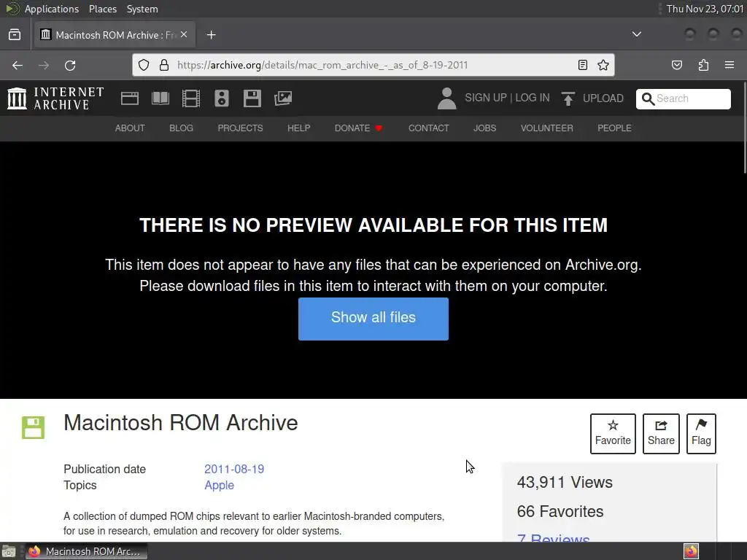Open the DONATE nav link
Viewport: 747px width, 560px height.
click(x=358, y=128)
